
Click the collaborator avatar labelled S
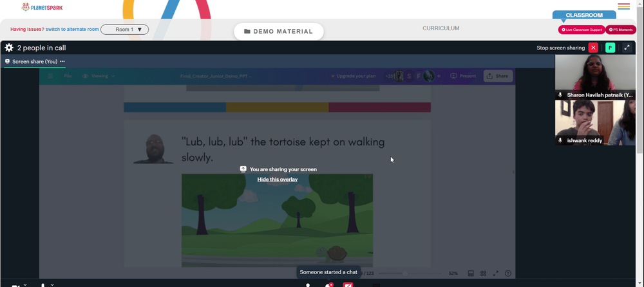[x=409, y=76]
